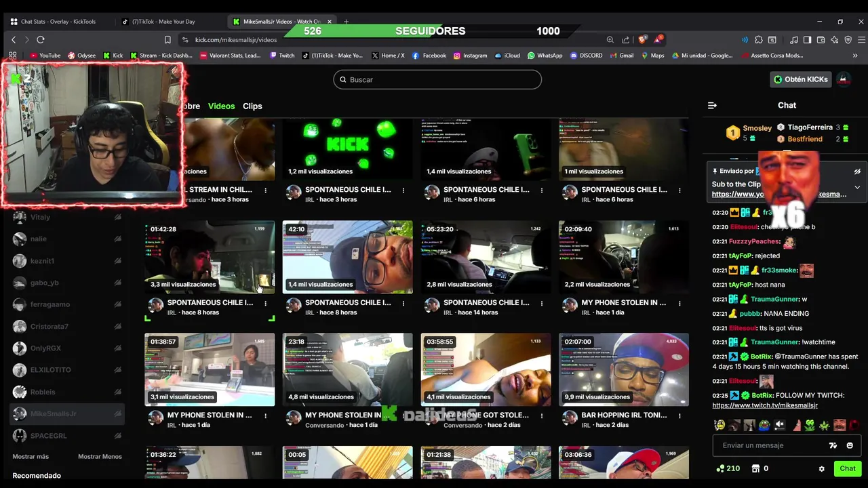The width and height of the screenshot is (868, 488).
Task: Open the browser apps grid icon
Action: (12, 56)
